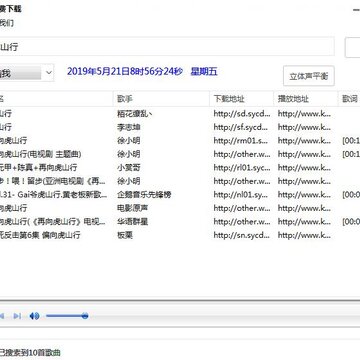The width and height of the screenshot is (360, 360).
Task: Sort by the 歌手 column header
Action: (125, 99)
